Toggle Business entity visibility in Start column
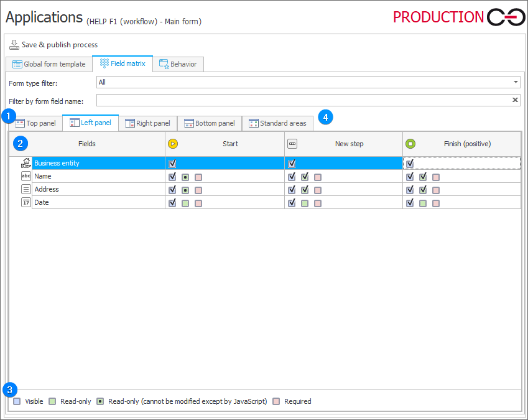 (x=172, y=164)
